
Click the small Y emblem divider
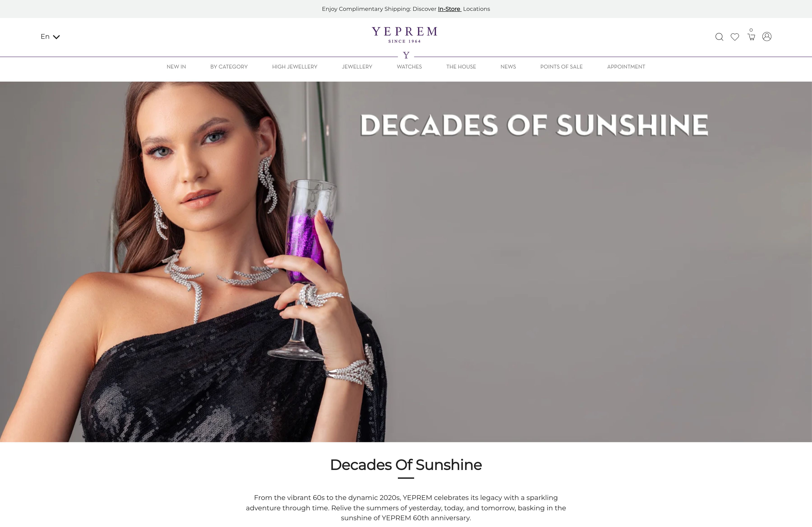click(x=406, y=55)
